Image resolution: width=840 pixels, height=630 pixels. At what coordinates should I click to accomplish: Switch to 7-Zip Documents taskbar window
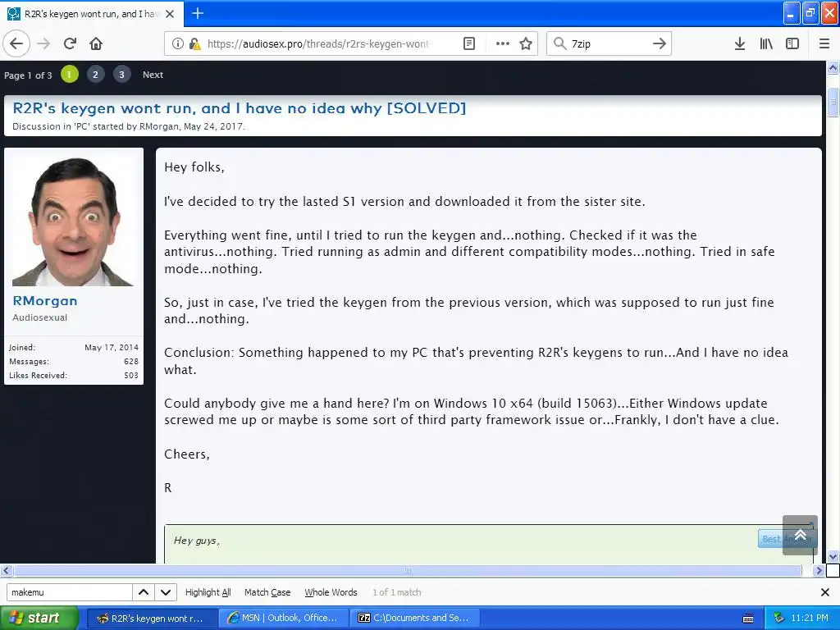(x=414, y=619)
